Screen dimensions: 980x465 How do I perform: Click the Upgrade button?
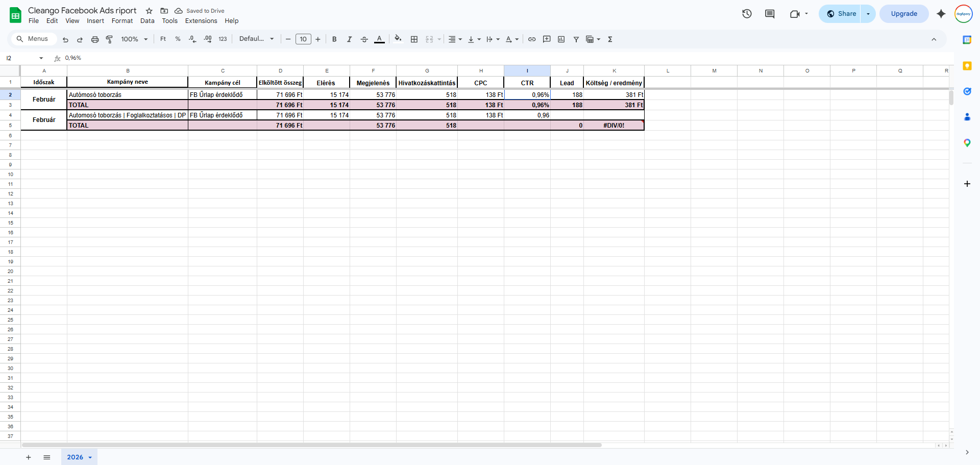[904, 14]
